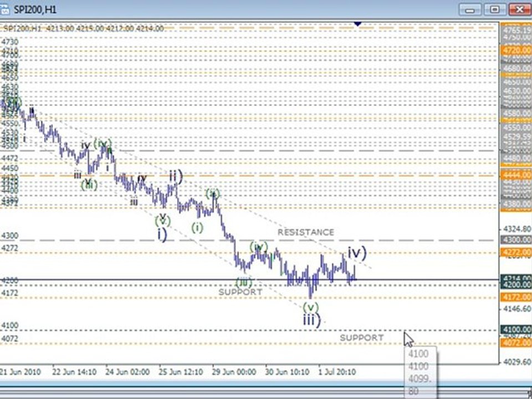The image size is (532, 399).
Task: Maximize the SPI200,H1 chart window
Action: point(495,9)
